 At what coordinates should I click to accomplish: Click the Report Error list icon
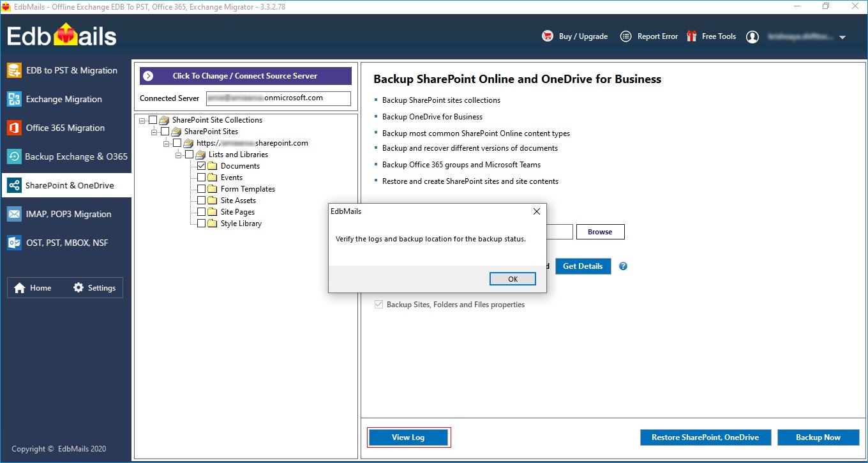pos(626,36)
